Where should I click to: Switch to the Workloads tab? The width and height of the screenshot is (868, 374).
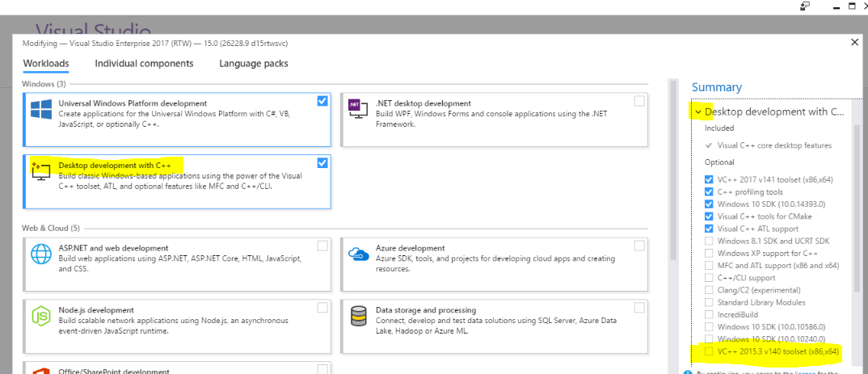[46, 64]
